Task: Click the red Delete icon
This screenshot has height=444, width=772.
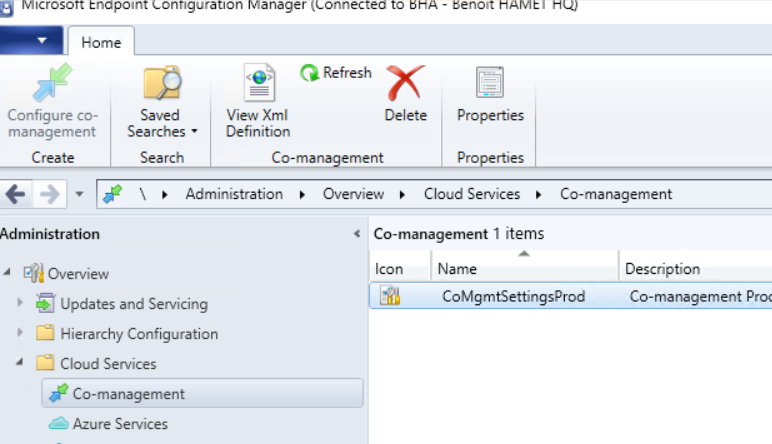Action: pos(405,84)
